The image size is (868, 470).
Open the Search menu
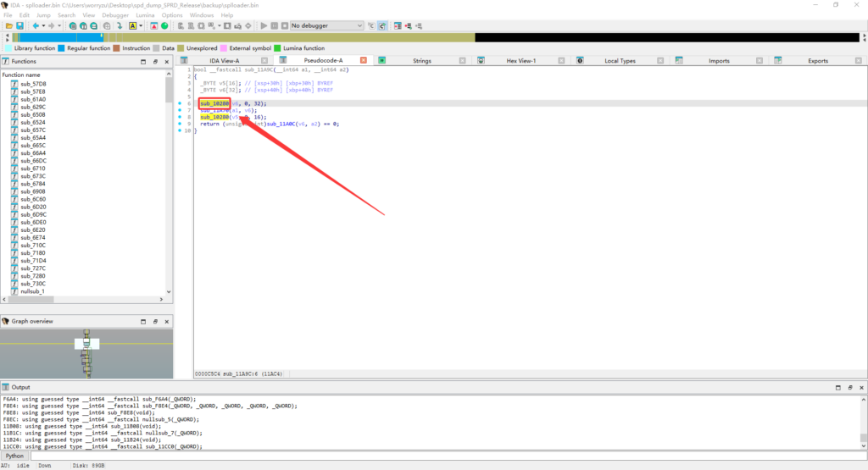pyautogui.click(x=66, y=15)
